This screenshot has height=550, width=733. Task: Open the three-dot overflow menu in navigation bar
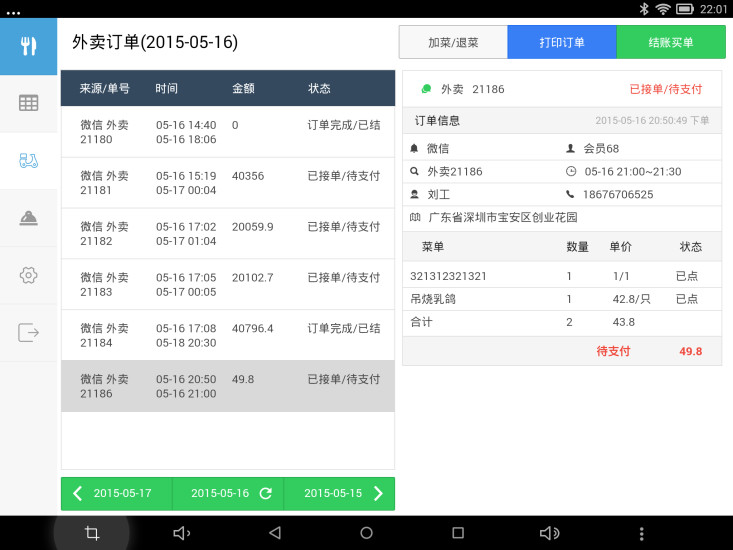point(641,533)
